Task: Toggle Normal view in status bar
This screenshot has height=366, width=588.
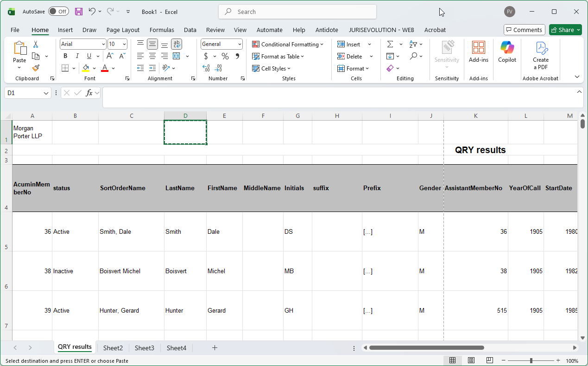Action: click(x=453, y=360)
